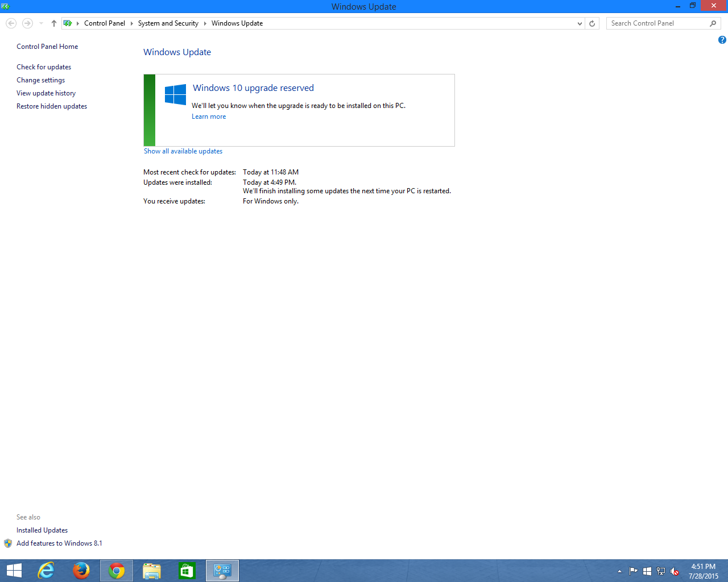This screenshot has width=728, height=582.
Task: Open Action Center flag icon
Action: click(x=633, y=571)
